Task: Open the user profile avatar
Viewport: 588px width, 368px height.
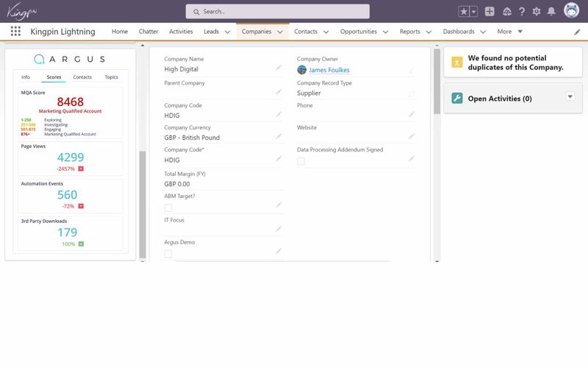Action: pyautogui.click(x=571, y=10)
